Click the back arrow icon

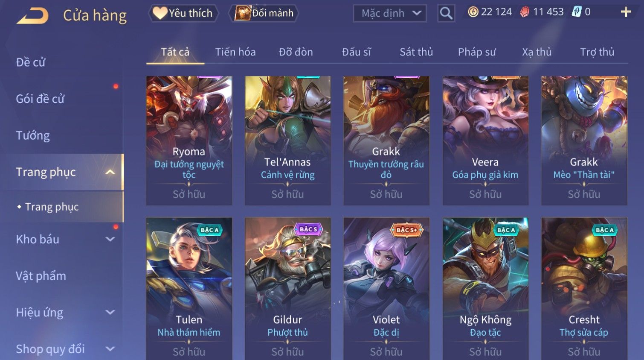pos(32,16)
